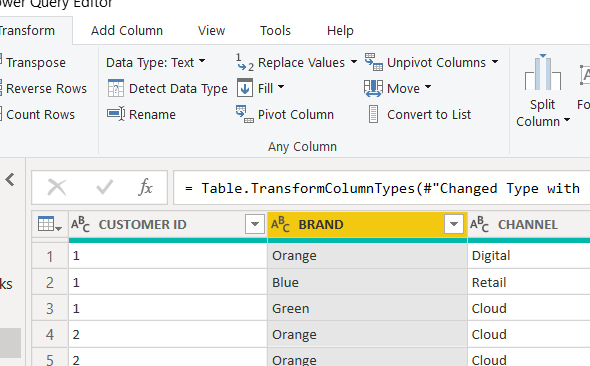Click CUSTOMER ID cell in row 2
This screenshot has width=590, height=366.
point(168,282)
